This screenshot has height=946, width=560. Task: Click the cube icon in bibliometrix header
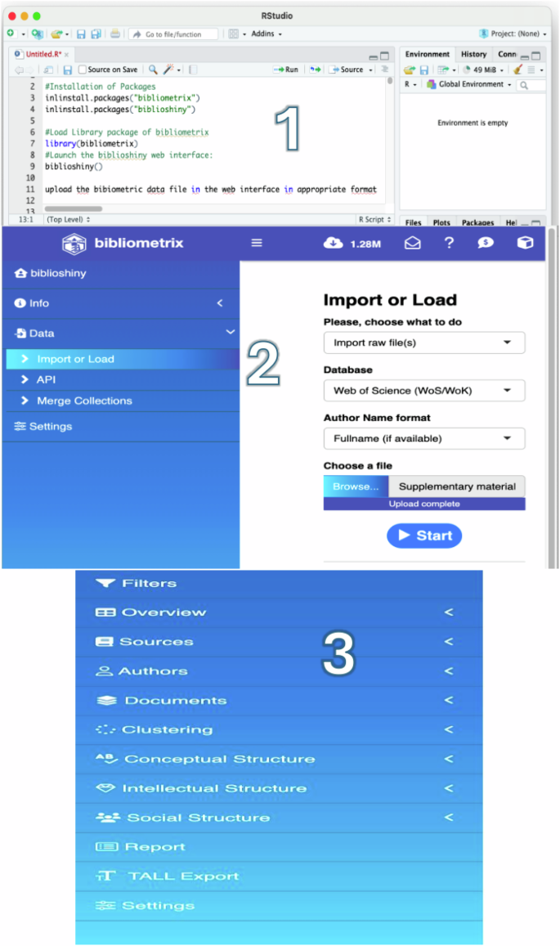525,243
